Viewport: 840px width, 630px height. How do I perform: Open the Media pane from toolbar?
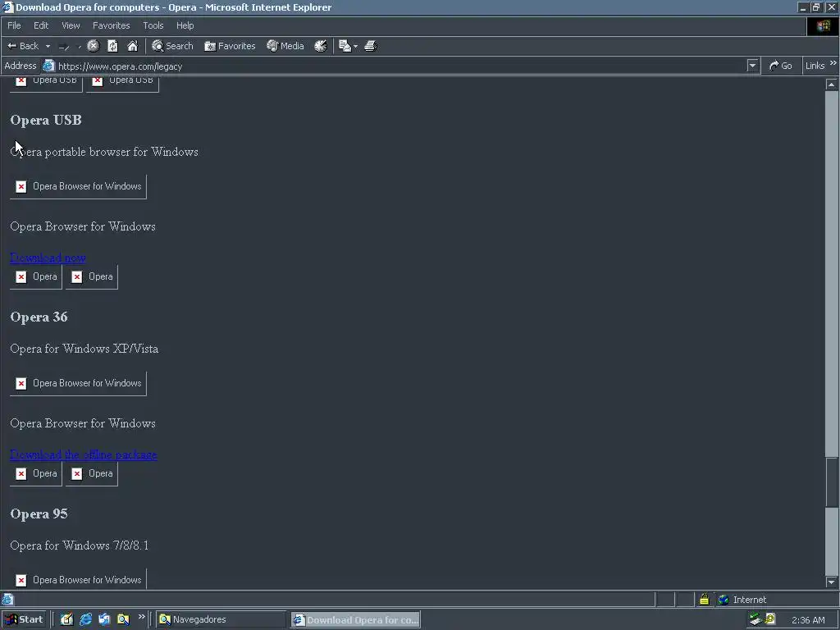(x=285, y=46)
